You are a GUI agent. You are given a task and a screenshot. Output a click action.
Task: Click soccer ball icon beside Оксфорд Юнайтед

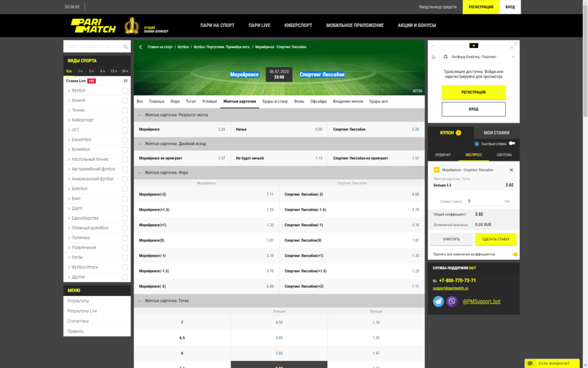click(x=446, y=57)
